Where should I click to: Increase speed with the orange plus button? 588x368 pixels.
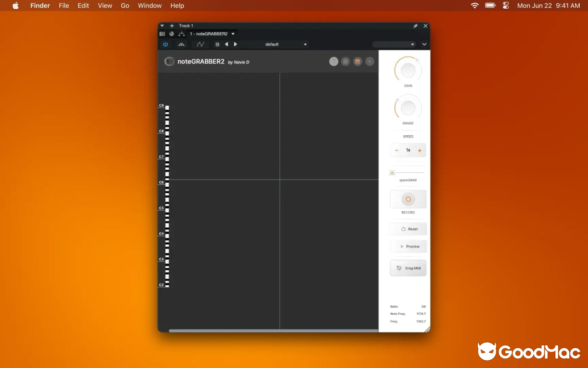point(419,150)
